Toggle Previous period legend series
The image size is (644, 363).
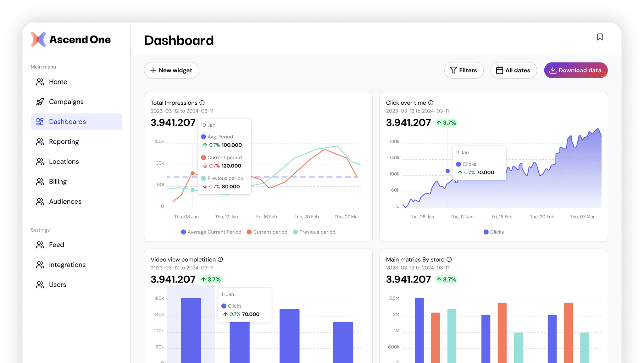point(314,232)
